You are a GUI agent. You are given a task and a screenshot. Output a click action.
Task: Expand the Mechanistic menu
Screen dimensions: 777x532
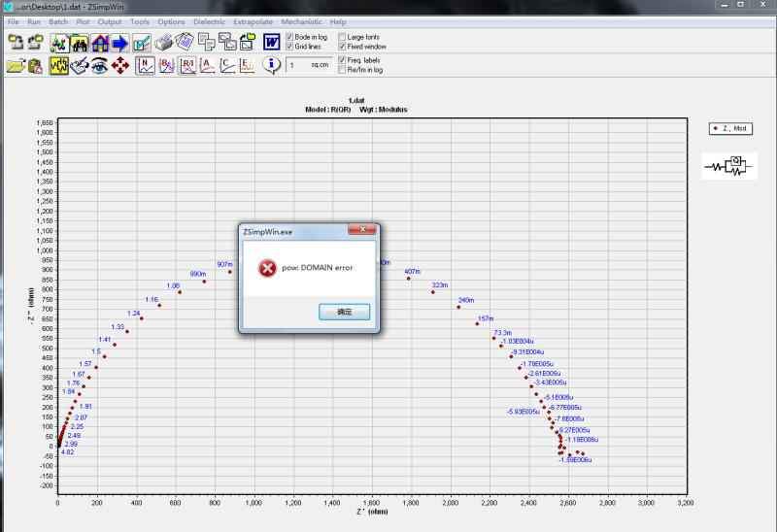pos(302,21)
